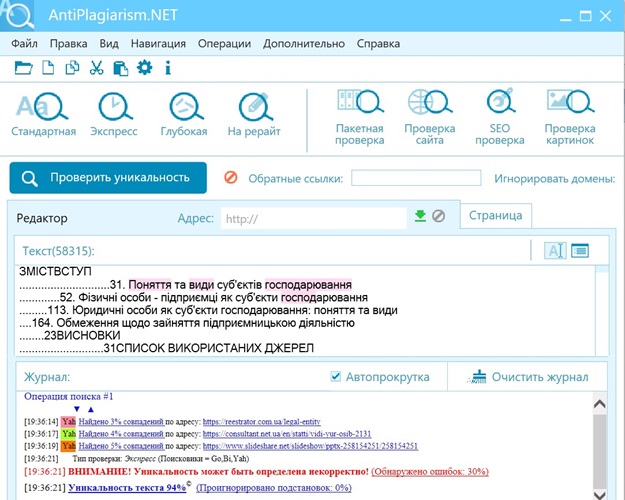Screen dimensions: 625x500
Task: Select the На рерайт check mode
Action: pyautogui.click(x=254, y=114)
